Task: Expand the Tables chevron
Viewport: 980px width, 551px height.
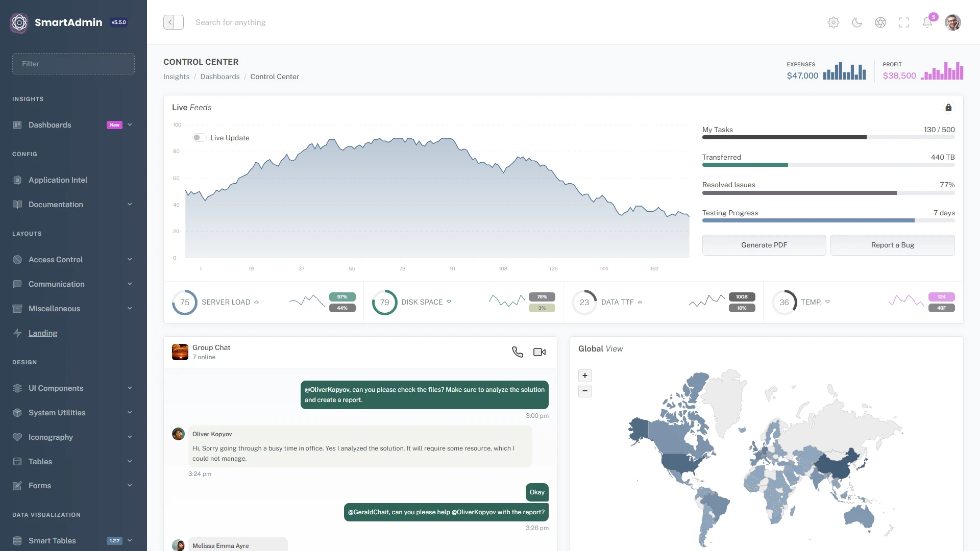Action: point(130,462)
